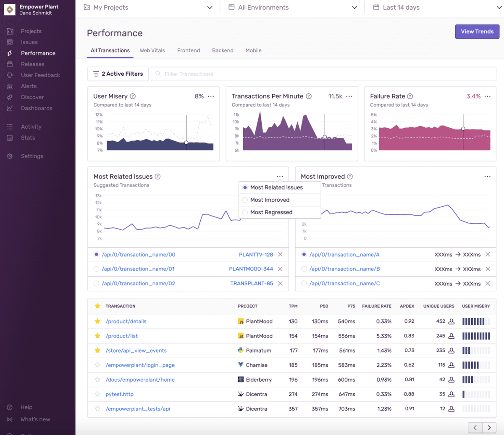Star the pytest.http transaction
Screen dimensions: 504x435
click(x=97, y=394)
